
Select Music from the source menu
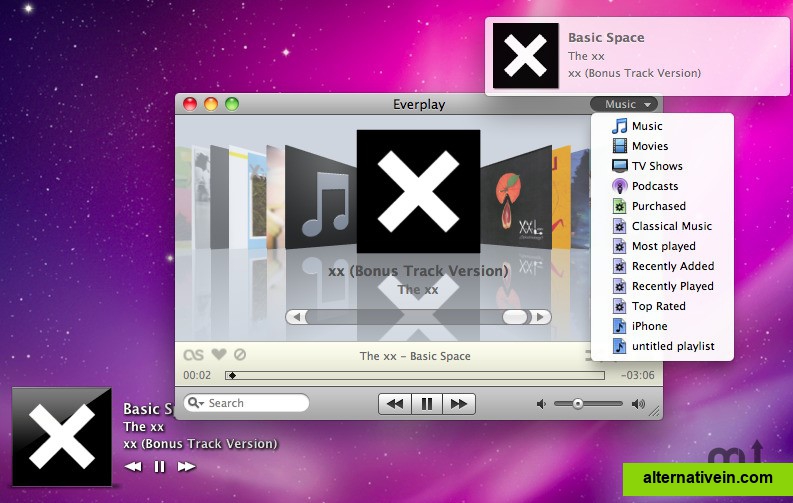point(662,126)
